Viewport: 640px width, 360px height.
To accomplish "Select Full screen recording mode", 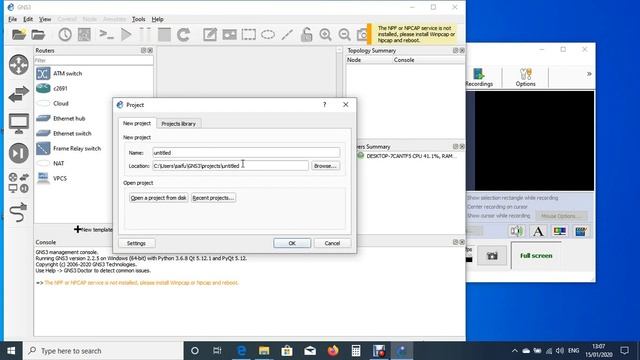I will click(536, 256).
